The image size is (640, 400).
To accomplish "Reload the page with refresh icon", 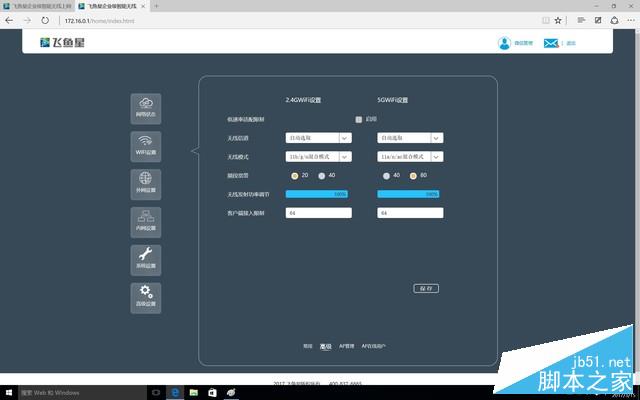I will (x=45, y=20).
